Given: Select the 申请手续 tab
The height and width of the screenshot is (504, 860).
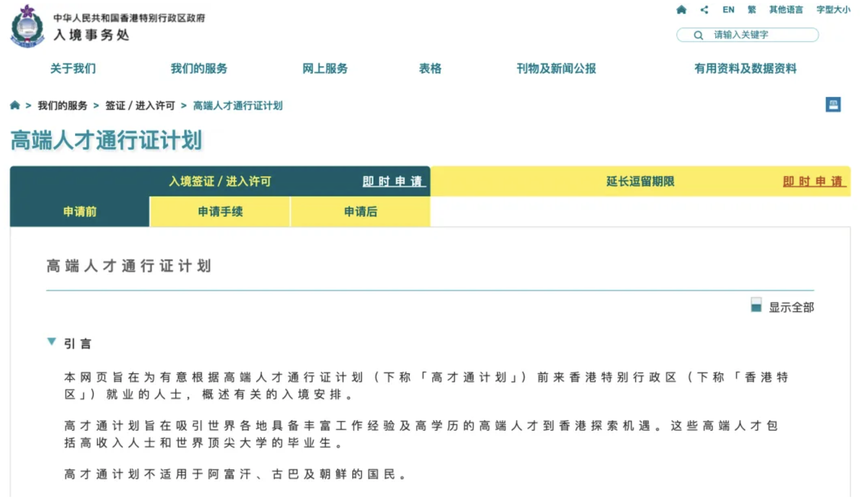Looking at the screenshot, I should tap(220, 212).
